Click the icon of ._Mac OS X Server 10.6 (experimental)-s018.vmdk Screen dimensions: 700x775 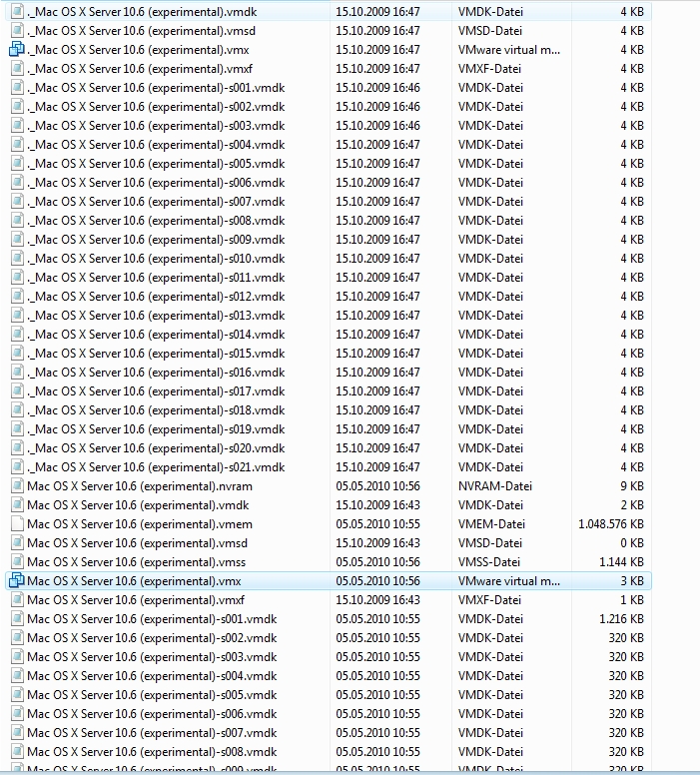tap(17, 410)
